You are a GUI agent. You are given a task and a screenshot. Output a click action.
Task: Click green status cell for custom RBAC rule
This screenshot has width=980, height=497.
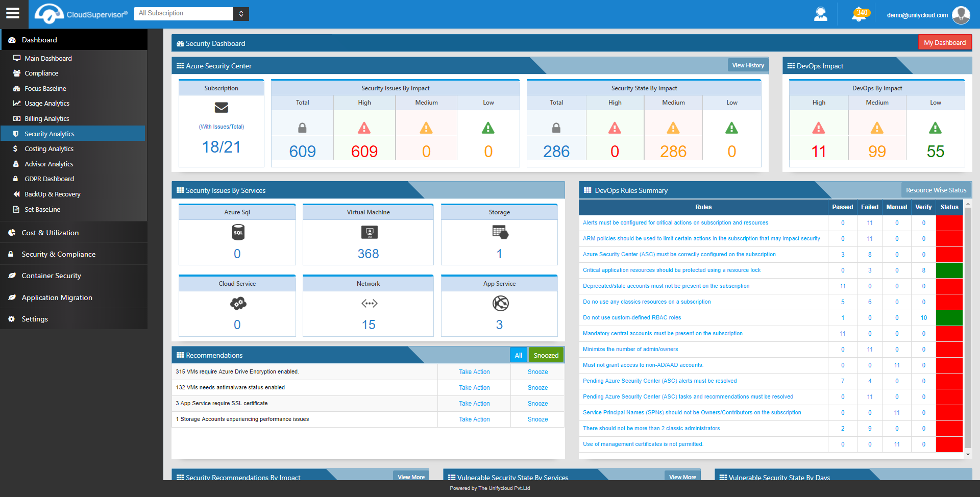click(x=949, y=318)
